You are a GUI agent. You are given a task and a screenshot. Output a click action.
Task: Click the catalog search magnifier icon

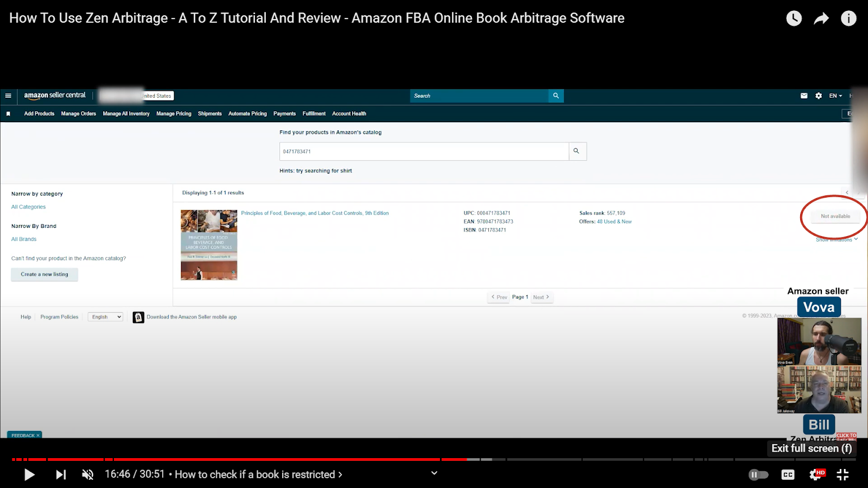pyautogui.click(x=577, y=151)
